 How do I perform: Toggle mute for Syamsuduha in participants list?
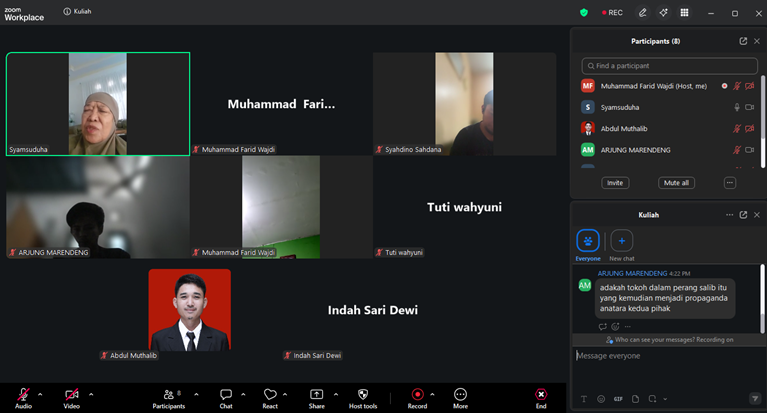pyautogui.click(x=737, y=107)
